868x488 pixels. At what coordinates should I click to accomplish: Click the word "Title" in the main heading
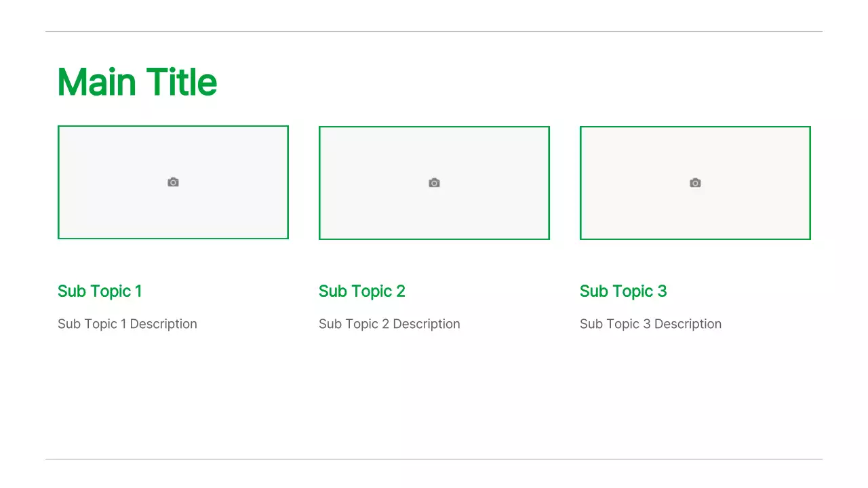pyautogui.click(x=181, y=82)
